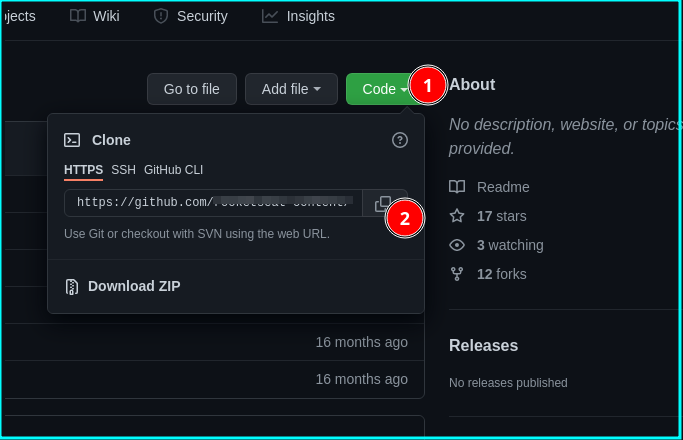Click the Clone terminal icon
The height and width of the screenshot is (440, 683).
[72, 140]
